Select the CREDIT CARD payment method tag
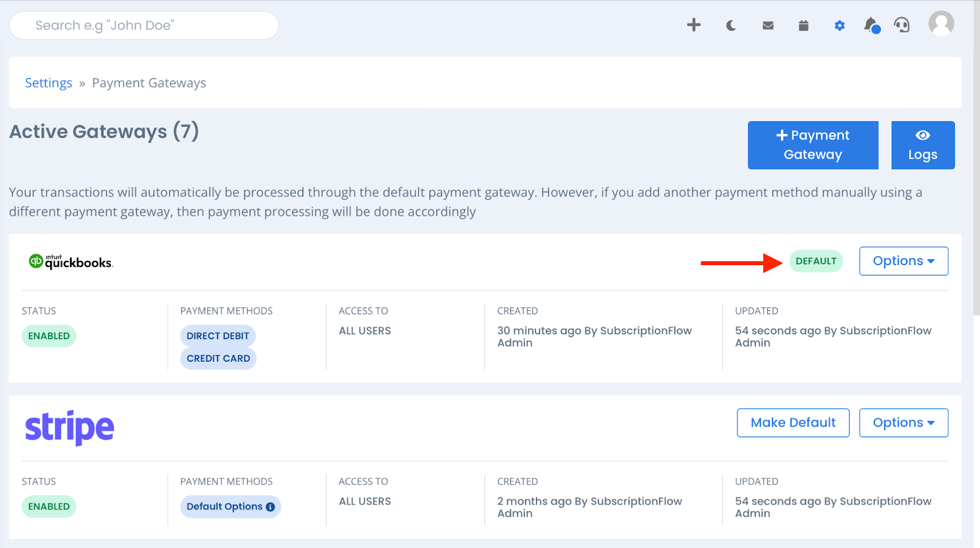980x548 pixels. coord(218,359)
